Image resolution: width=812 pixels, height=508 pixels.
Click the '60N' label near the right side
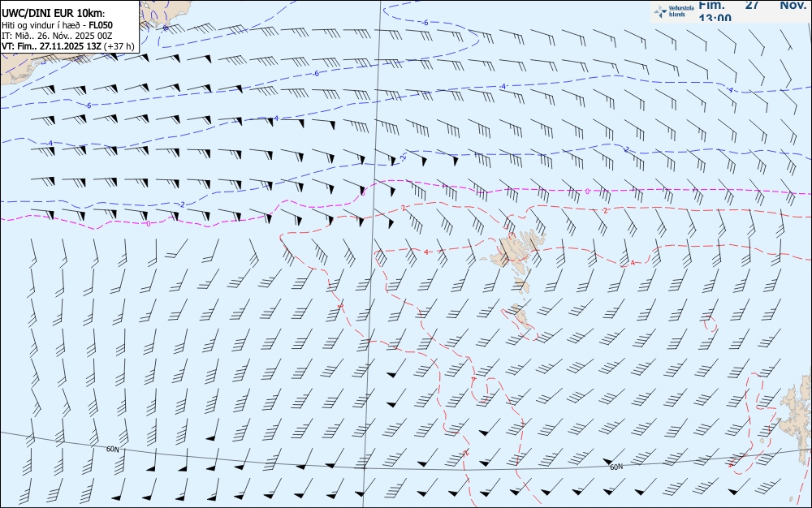click(x=616, y=467)
